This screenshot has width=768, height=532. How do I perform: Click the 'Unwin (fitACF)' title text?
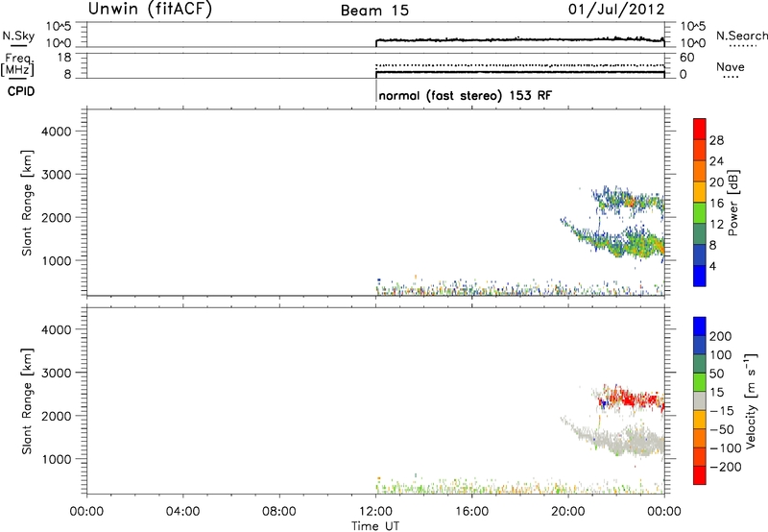pos(150,9)
